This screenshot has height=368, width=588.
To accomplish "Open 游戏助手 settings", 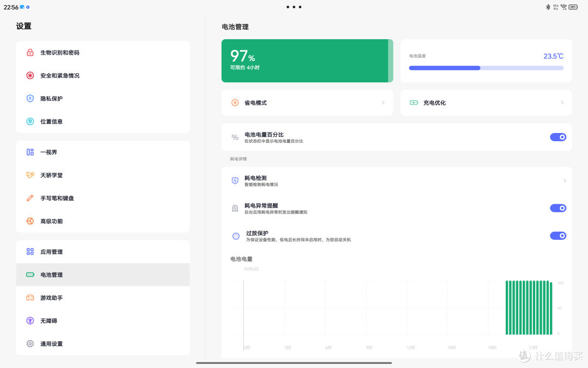I will click(103, 298).
